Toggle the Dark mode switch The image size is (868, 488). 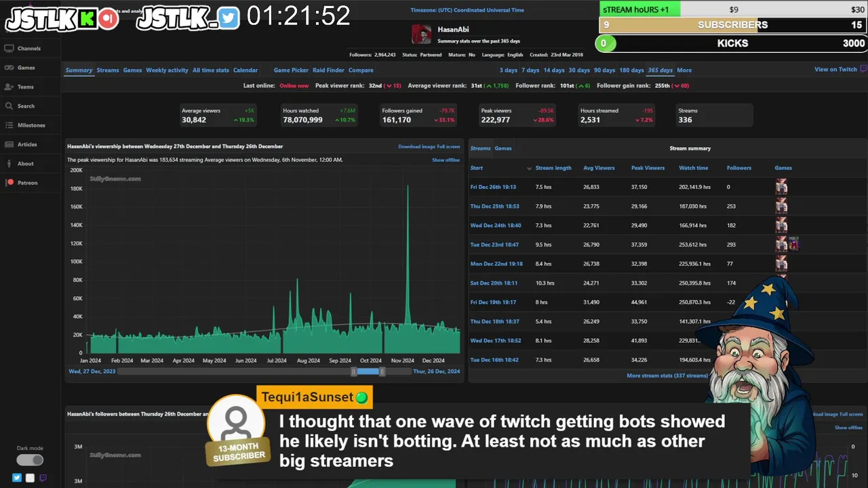(x=30, y=460)
